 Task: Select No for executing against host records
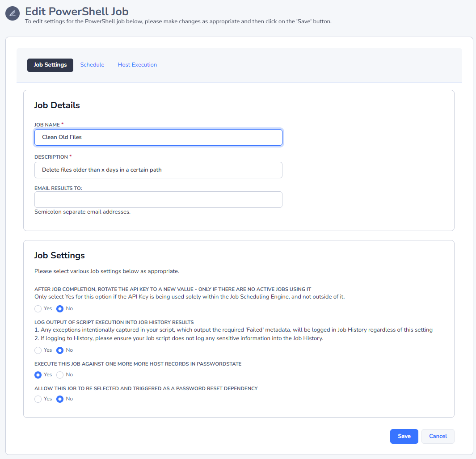click(x=60, y=375)
